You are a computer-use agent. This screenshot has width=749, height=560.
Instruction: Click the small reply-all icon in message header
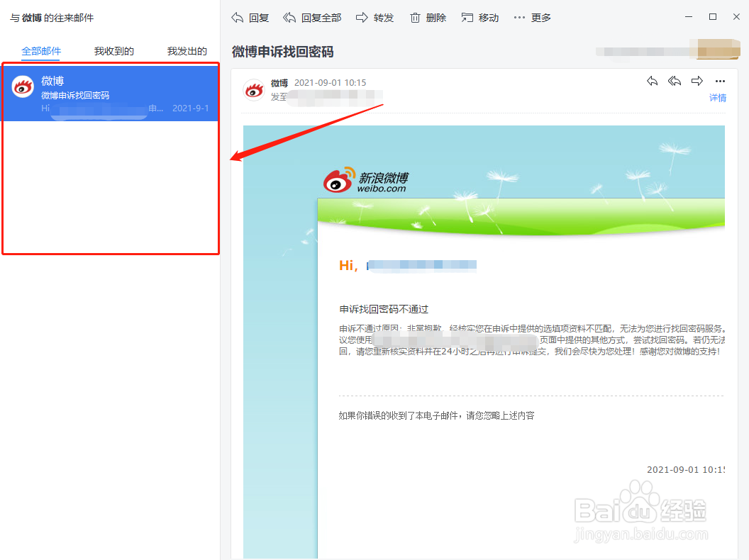[675, 81]
